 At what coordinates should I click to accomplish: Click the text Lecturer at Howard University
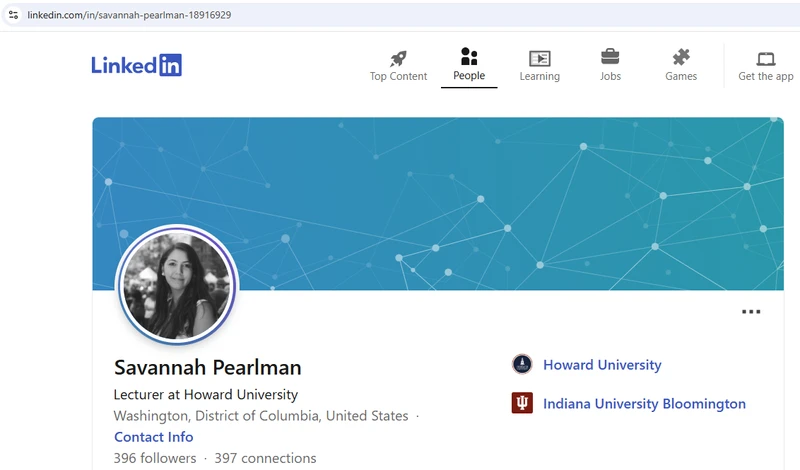coord(206,394)
